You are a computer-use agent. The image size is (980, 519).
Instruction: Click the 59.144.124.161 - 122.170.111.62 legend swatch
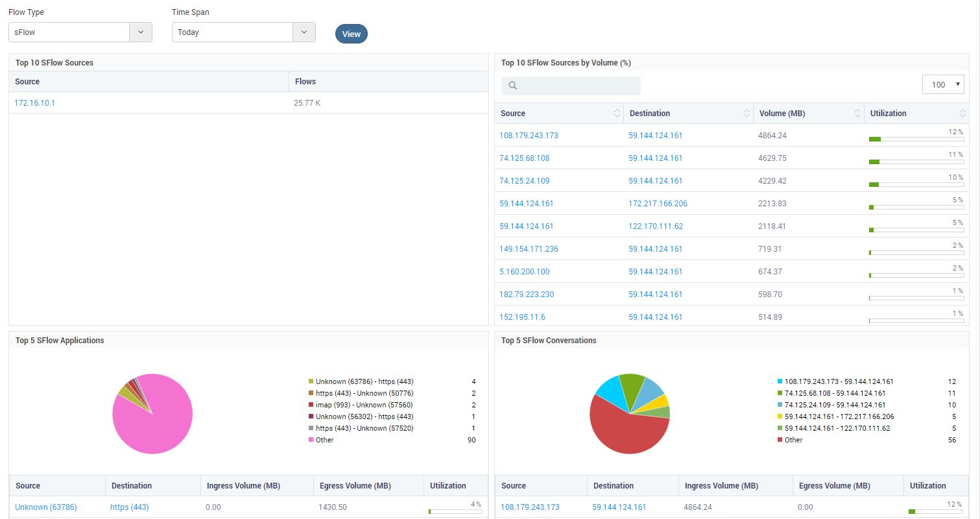pyautogui.click(x=780, y=428)
